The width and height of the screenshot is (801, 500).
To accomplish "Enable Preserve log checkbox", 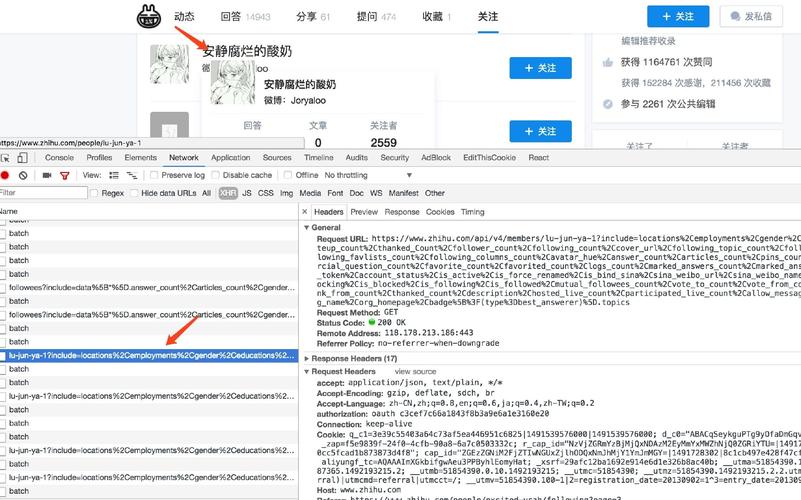I will (x=154, y=175).
